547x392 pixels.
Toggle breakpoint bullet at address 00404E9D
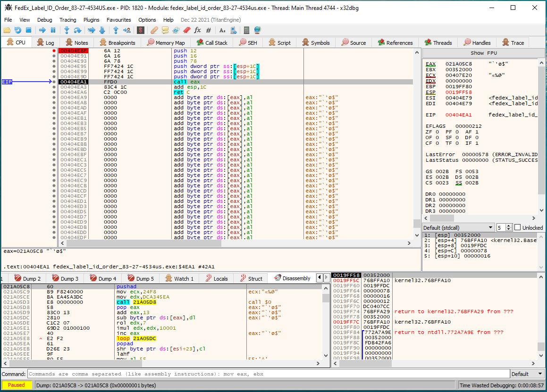click(54, 77)
